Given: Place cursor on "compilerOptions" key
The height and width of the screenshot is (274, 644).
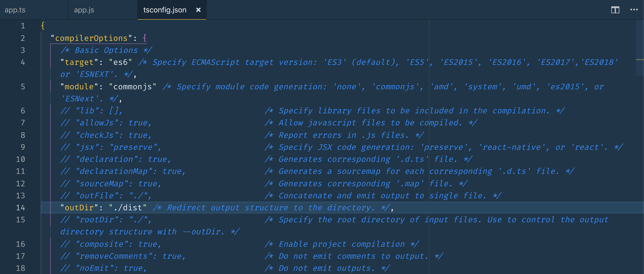Looking at the screenshot, I should pyautogui.click(x=91, y=38).
